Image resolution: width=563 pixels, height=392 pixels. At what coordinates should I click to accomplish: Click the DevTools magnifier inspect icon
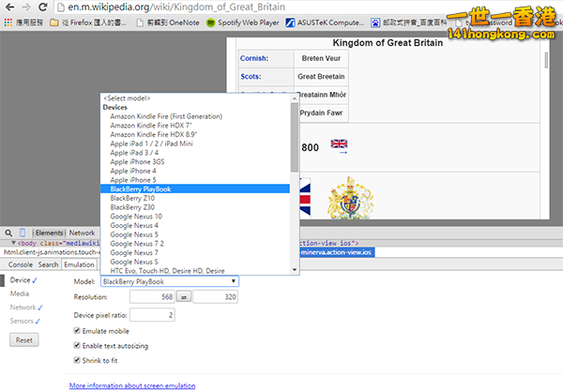coord(8,233)
